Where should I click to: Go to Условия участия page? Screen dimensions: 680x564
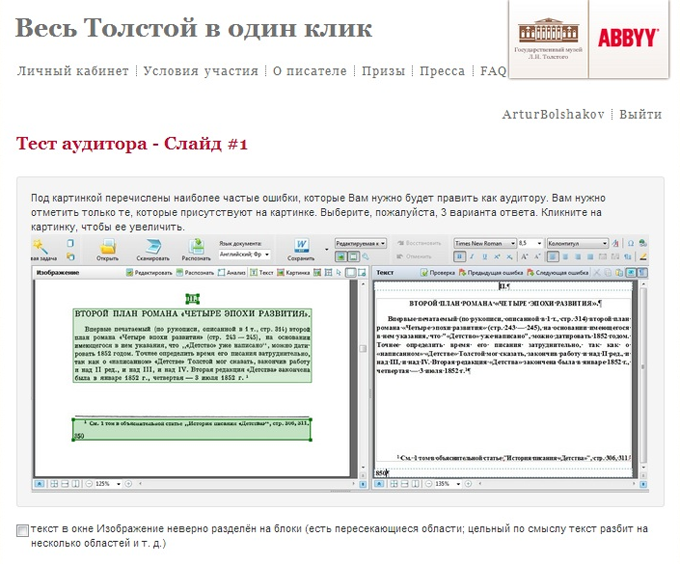[x=203, y=71]
